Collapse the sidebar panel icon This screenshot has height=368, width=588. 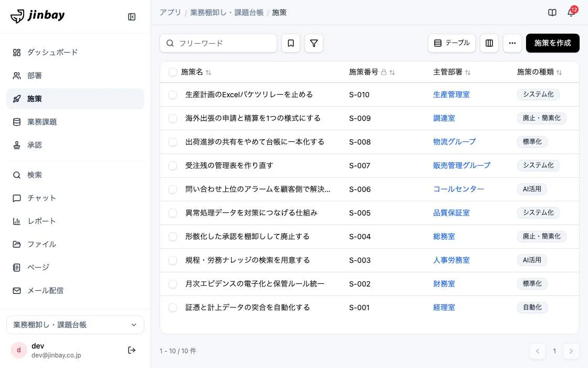click(132, 17)
